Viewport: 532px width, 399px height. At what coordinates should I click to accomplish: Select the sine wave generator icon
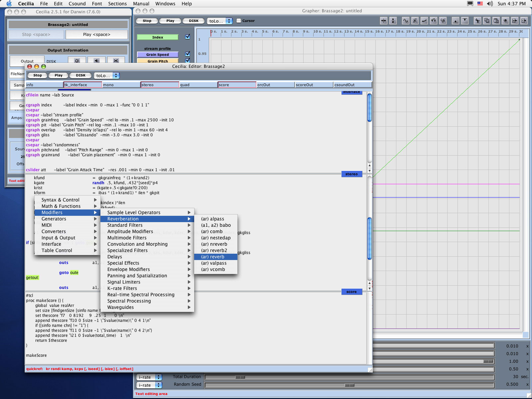click(x=405, y=21)
